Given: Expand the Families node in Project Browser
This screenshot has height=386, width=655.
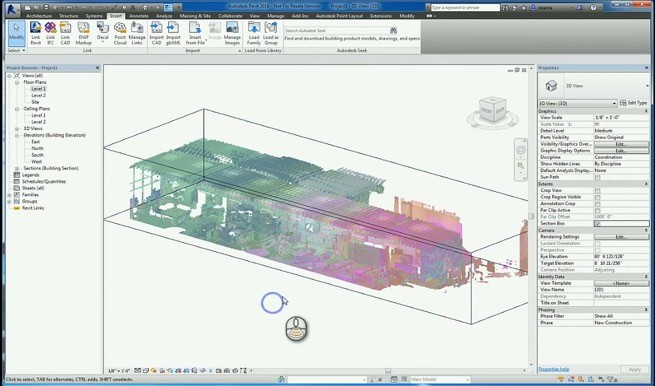Looking at the screenshot, I should click(x=9, y=195).
